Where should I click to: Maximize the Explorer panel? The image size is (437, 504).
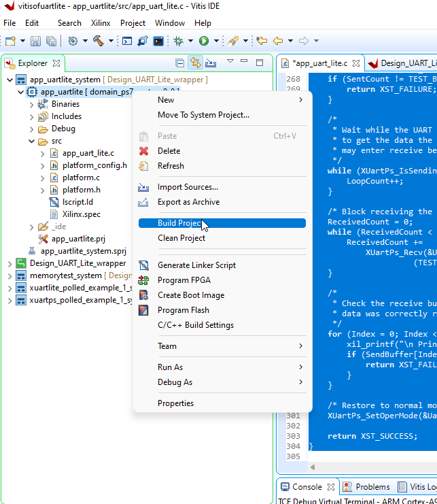point(260,63)
